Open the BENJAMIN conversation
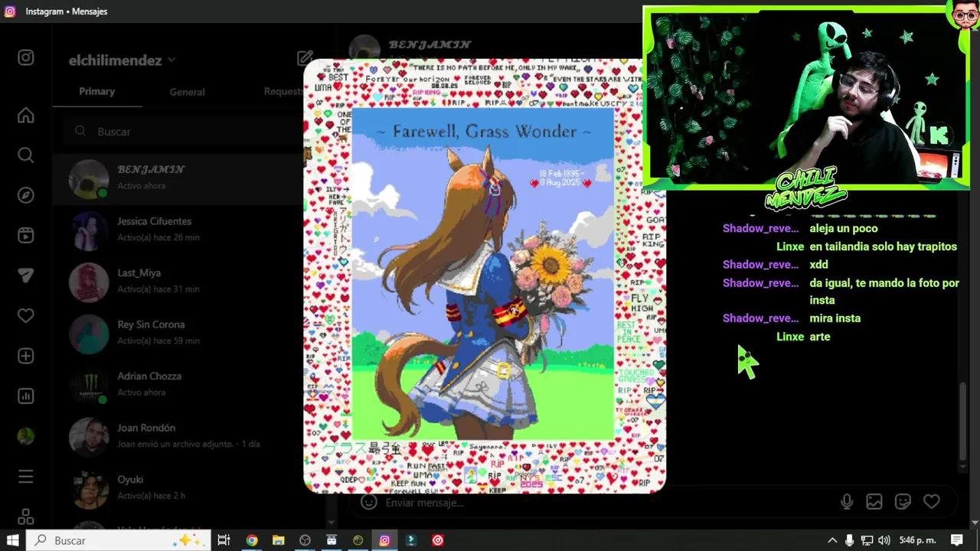This screenshot has width=980, height=551. (x=178, y=178)
